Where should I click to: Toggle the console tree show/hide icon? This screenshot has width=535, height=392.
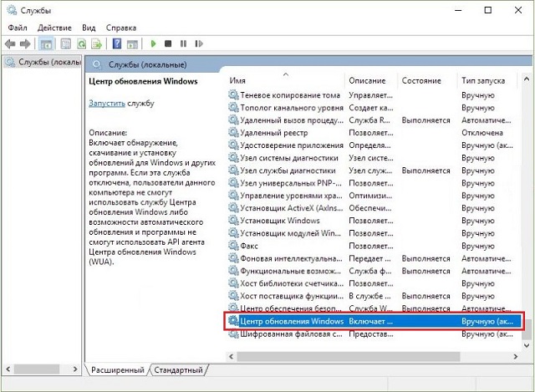pyautogui.click(x=46, y=44)
